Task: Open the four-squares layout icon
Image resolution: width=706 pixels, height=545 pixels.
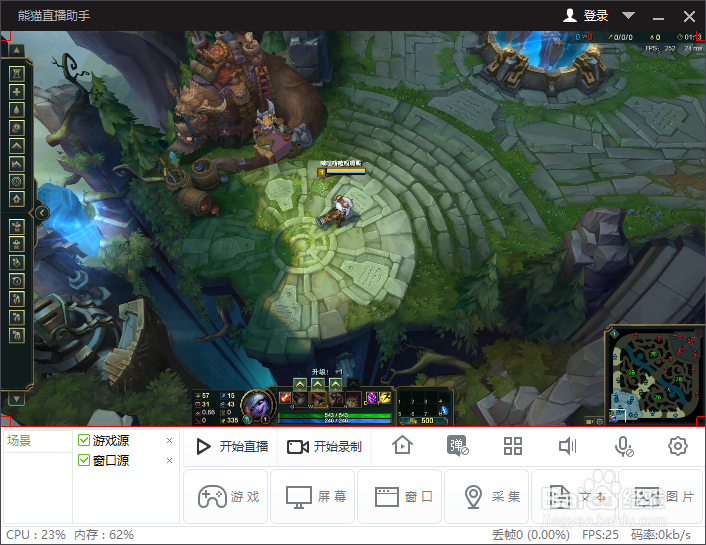Action: tap(512, 446)
